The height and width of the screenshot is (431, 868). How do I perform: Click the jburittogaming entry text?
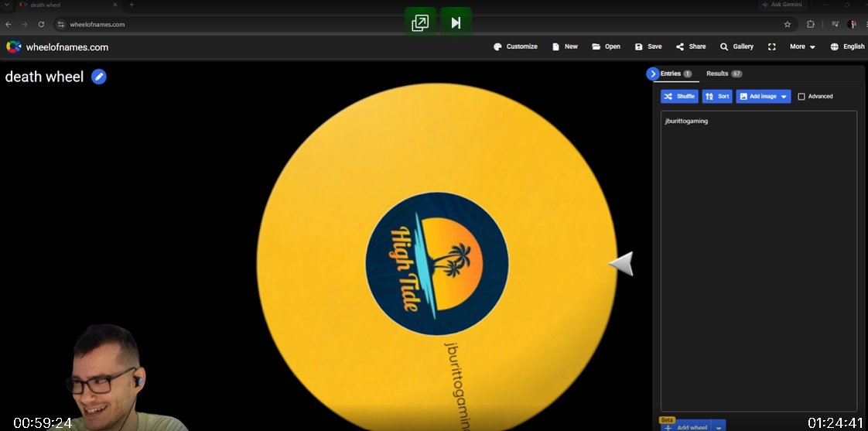tap(686, 121)
